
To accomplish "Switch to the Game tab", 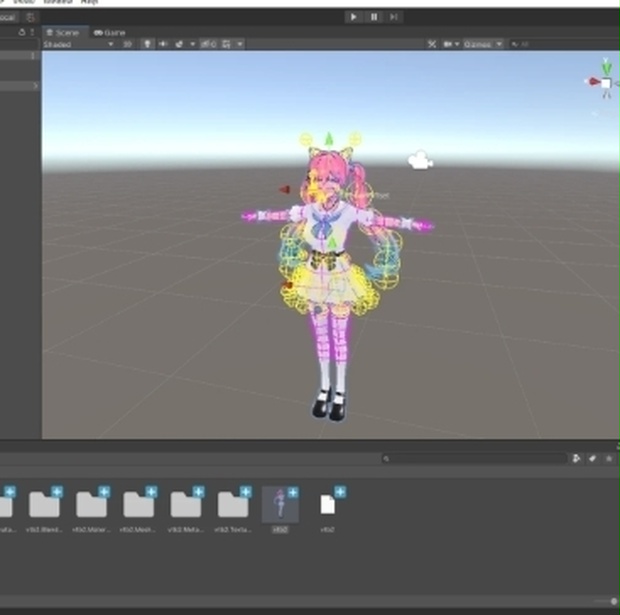I will coord(110,33).
